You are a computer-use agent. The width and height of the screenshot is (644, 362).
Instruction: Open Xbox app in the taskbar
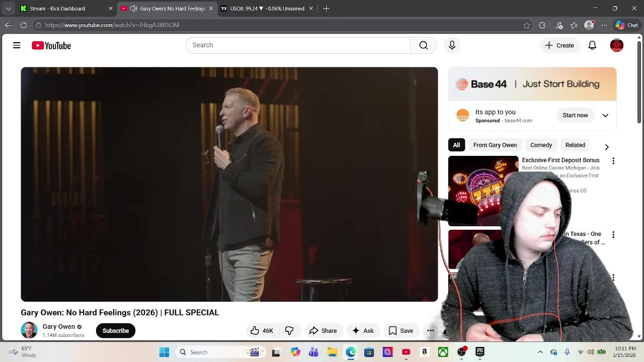point(443,352)
